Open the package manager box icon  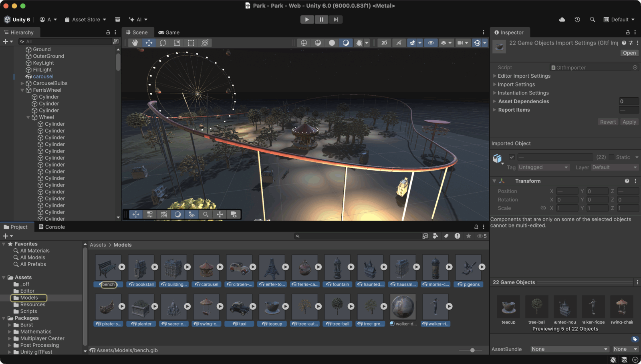click(117, 20)
